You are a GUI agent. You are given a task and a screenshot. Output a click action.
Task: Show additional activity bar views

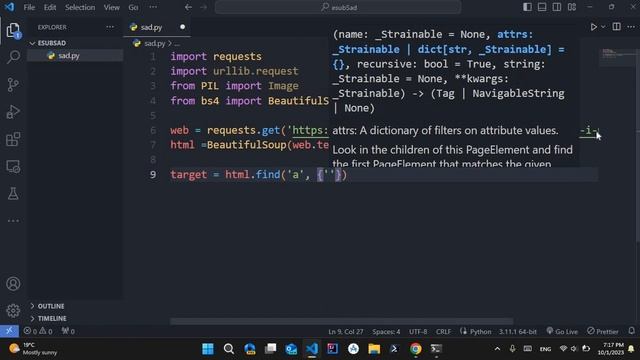coord(13,221)
